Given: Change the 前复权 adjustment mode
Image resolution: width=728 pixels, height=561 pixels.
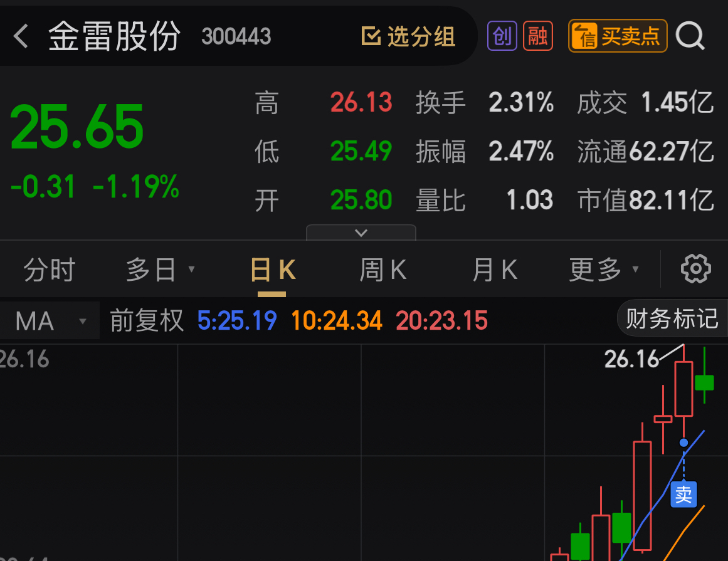Looking at the screenshot, I should [x=147, y=321].
